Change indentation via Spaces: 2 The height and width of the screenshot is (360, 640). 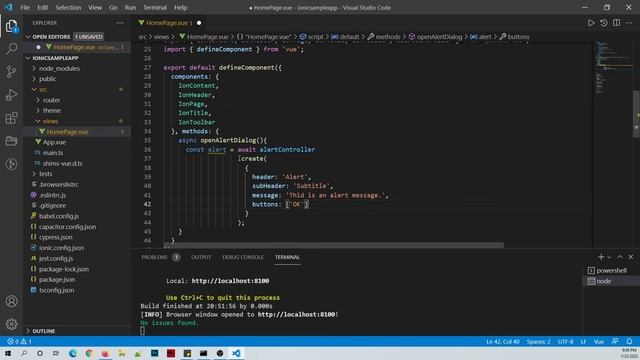[x=538, y=341]
